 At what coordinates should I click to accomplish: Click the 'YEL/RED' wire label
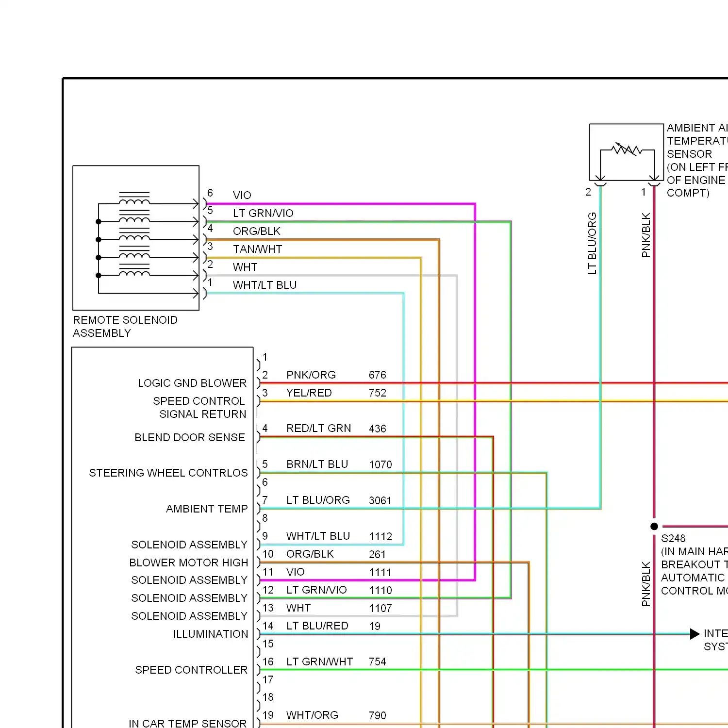coord(309,393)
